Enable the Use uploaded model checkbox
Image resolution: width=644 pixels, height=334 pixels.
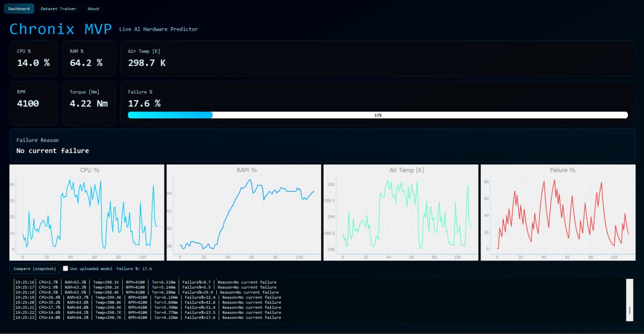pyautogui.click(x=65, y=269)
